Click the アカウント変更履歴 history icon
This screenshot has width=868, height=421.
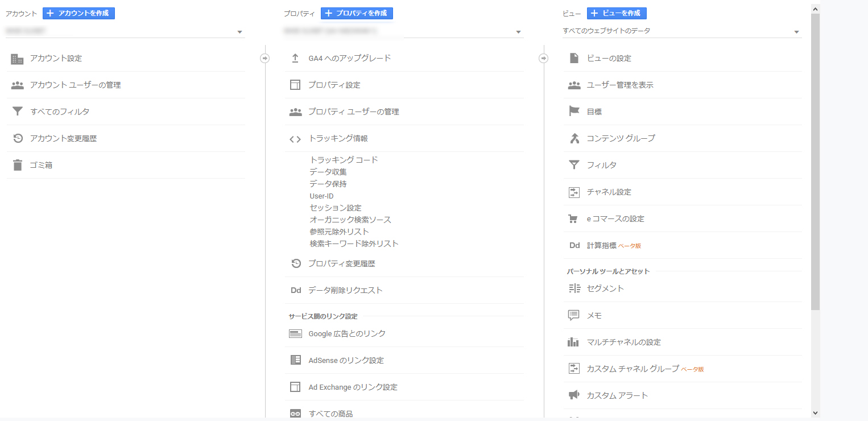pos(18,138)
